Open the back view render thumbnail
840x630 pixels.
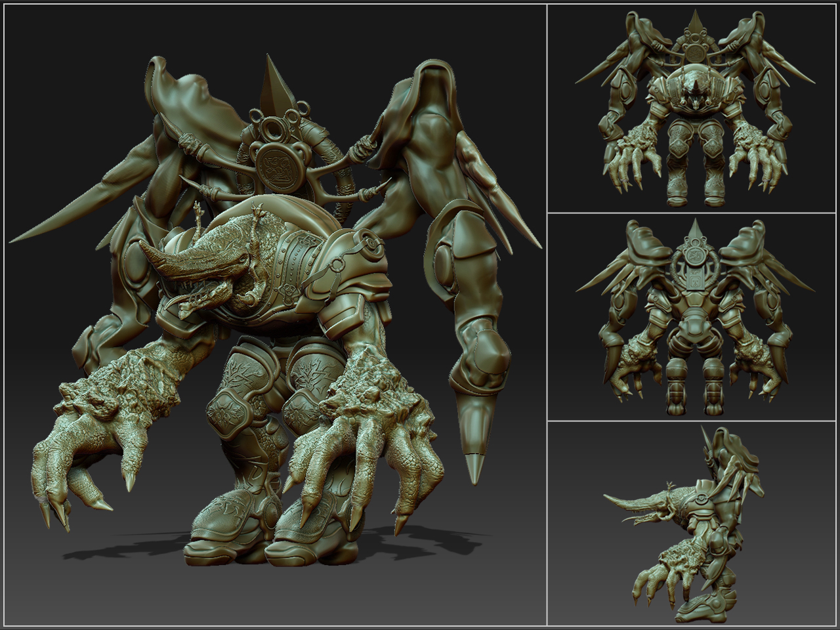click(692, 317)
